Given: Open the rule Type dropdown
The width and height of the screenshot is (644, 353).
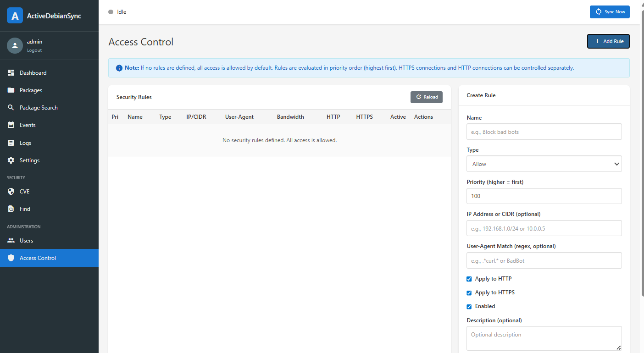Looking at the screenshot, I should click(x=544, y=164).
